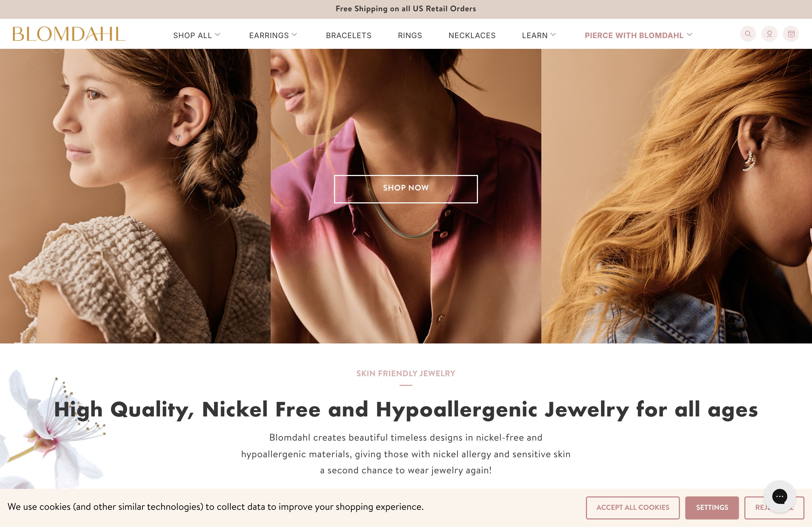Open the search icon in the header
The width and height of the screenshot is (812, 527).
click(748, 34)
